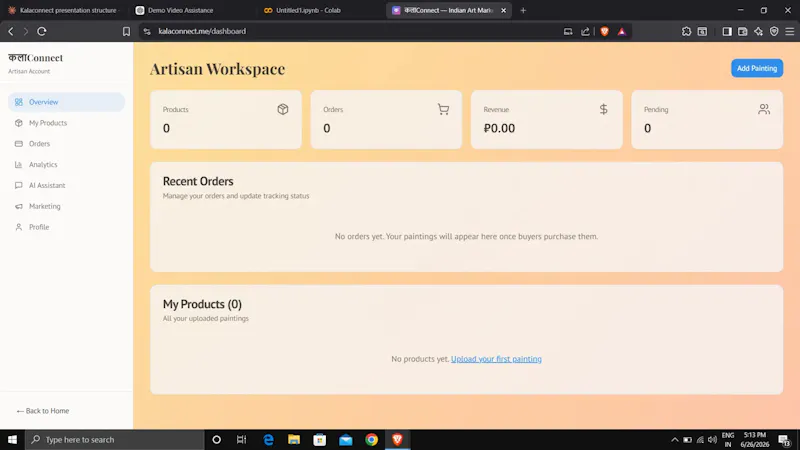Open Task View on taskbar
The height and width of the screenshot is (450, 800).
[x=242, y=439]
